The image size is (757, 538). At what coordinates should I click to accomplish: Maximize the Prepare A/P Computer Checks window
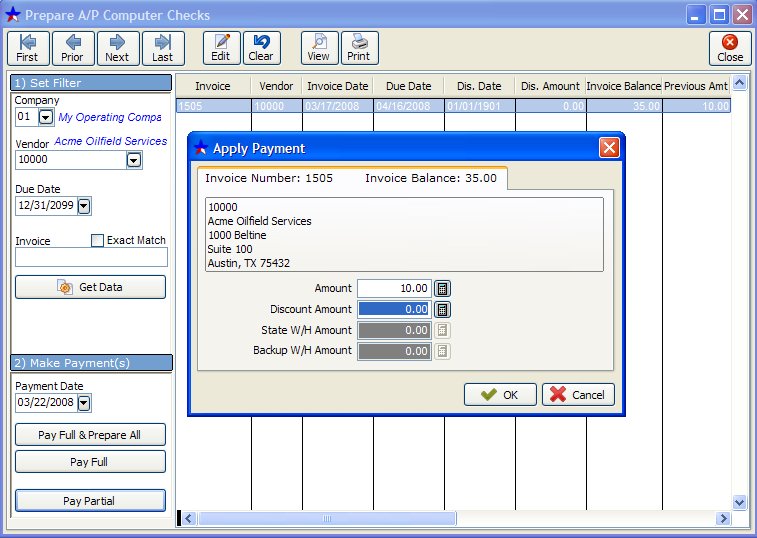tap(719, 15)
